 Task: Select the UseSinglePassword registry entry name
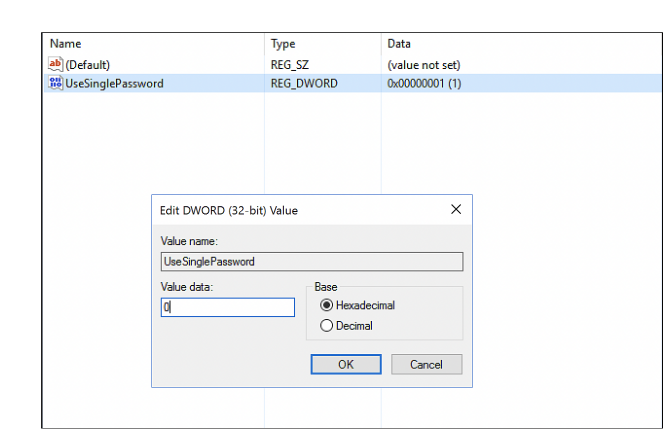[114, 84]
